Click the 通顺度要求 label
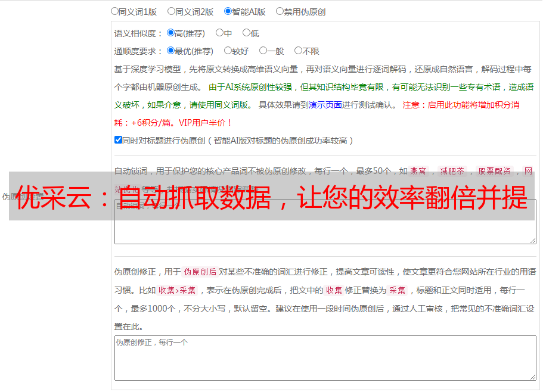The height and width of the screenshot is (392, 543). 138,52
